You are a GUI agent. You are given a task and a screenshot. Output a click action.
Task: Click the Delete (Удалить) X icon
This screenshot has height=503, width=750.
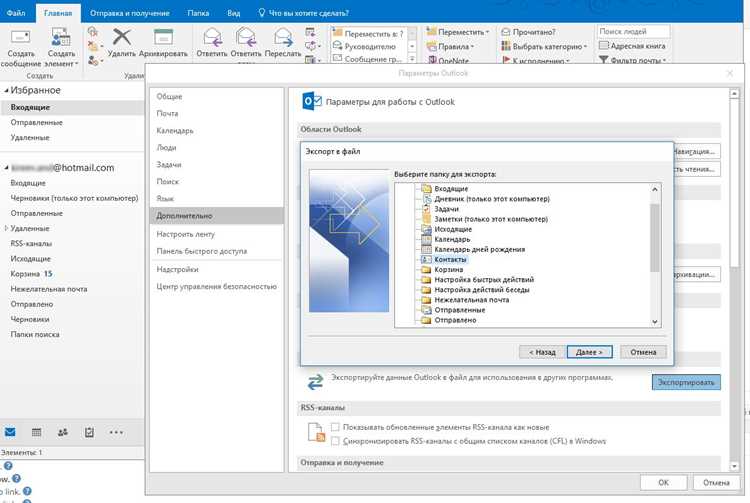121,37
